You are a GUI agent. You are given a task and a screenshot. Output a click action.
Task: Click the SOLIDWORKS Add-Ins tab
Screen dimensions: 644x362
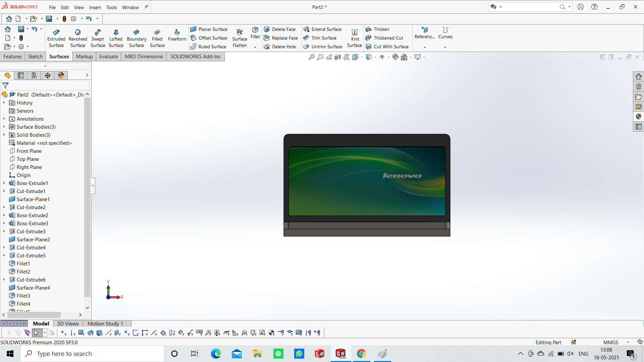[196, 57]
